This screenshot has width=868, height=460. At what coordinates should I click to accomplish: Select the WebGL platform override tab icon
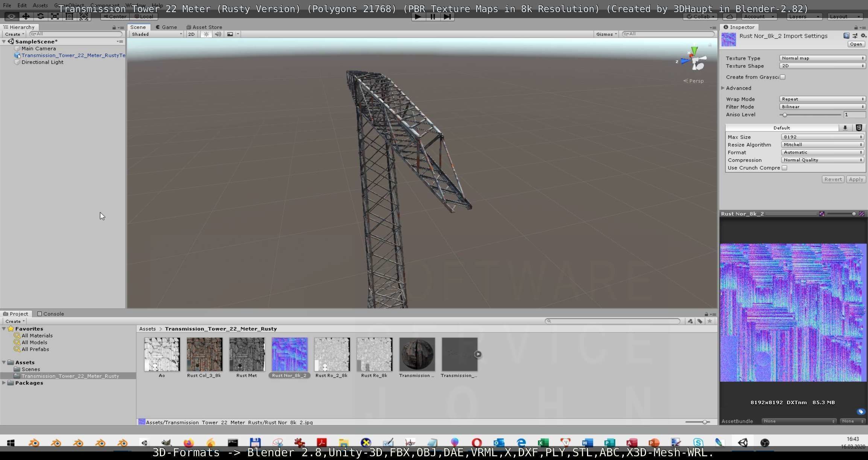tap(859, 128)
